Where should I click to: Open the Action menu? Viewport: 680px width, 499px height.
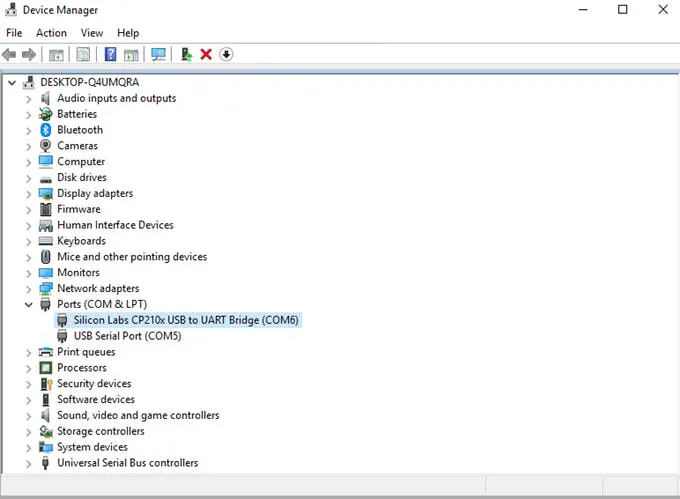[x=51, y=33]
